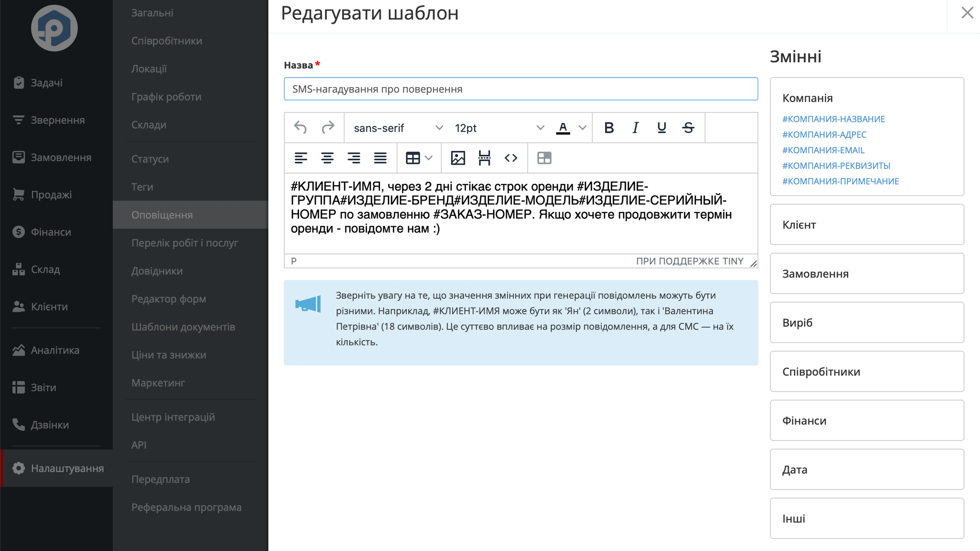Open Склад in main sidebar
This screenshot has width=980, height=551.
coord(56,269)
